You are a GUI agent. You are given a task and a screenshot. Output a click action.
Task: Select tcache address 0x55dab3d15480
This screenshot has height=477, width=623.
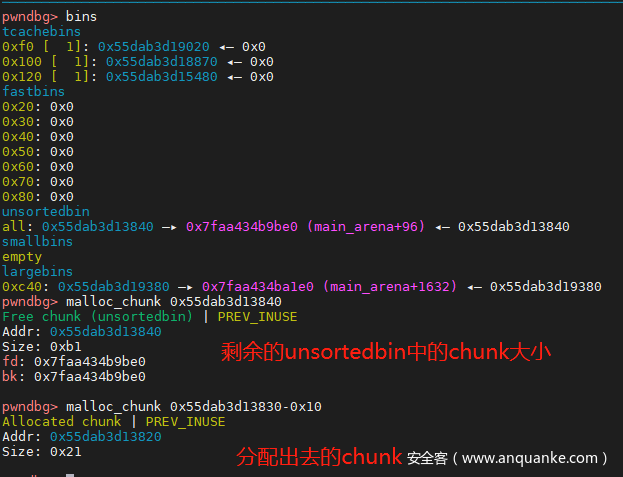[x=161, y=77]
